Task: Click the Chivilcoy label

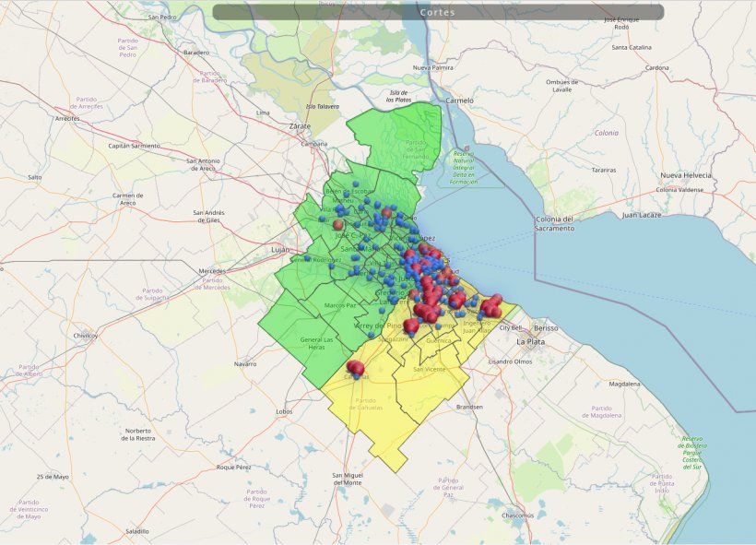Action: coord(86,335)
